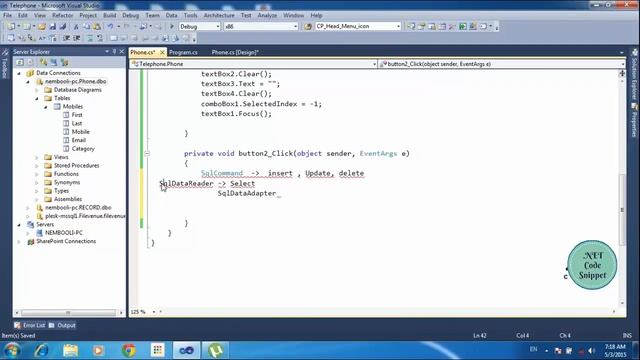Open the Refactor menu

(x=62, y=16)
